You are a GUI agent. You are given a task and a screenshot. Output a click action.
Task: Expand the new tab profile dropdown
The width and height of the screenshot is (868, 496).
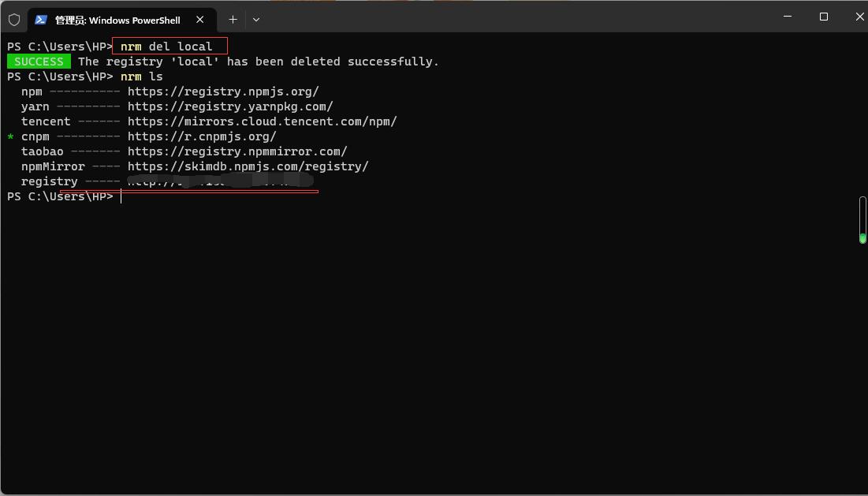tap(255, 20)
